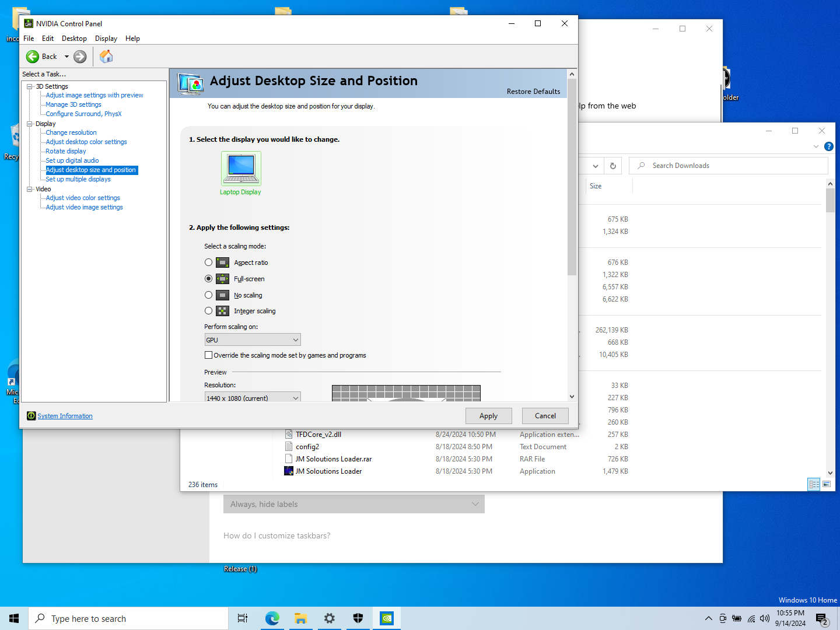Image resolution: width=840 pixels, height=630 pixels.
Task: Click the Explorer Help question mark icon
Action: (829, 146)
